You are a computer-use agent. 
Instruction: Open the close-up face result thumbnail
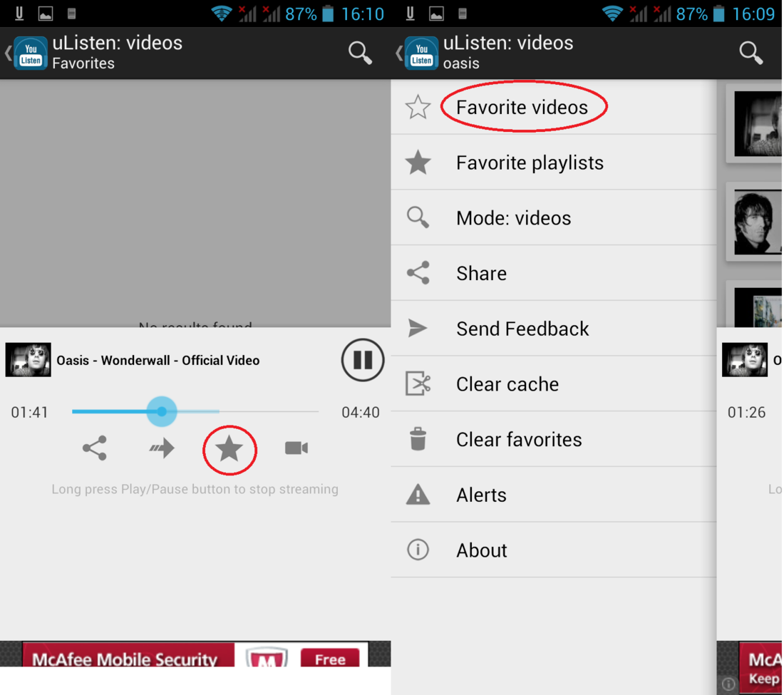point(758,222)
